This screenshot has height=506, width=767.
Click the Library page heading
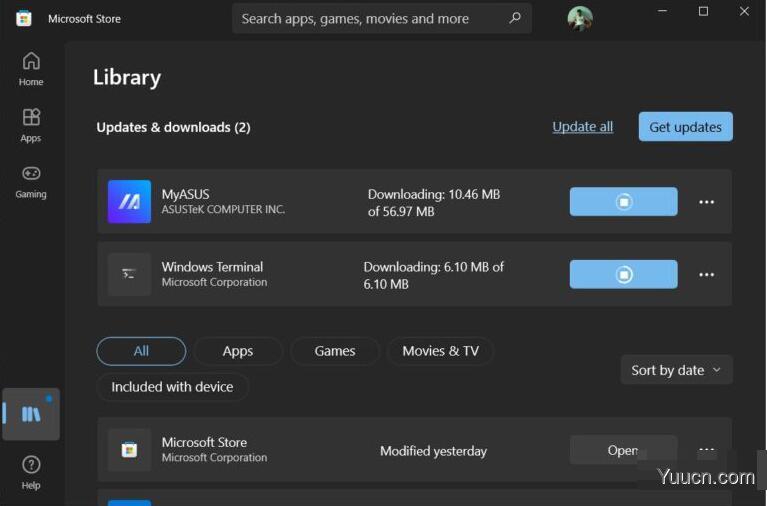point(127,77)
